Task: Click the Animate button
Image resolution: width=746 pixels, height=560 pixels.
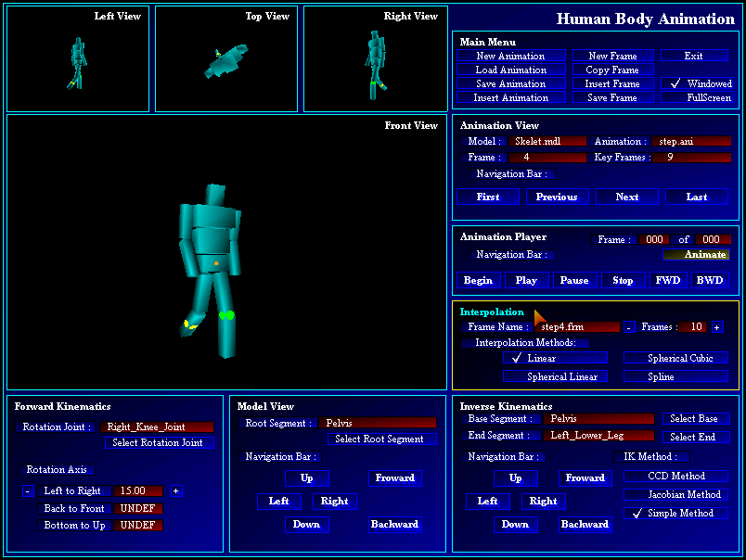Action: 697,255
